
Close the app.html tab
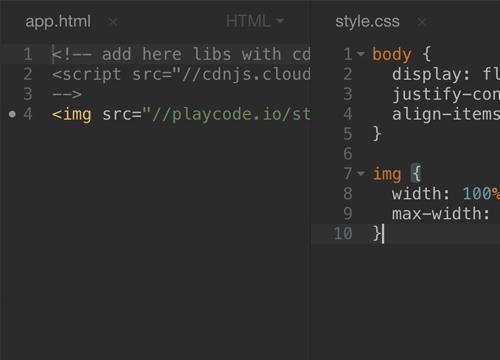[x=113, y=22]
